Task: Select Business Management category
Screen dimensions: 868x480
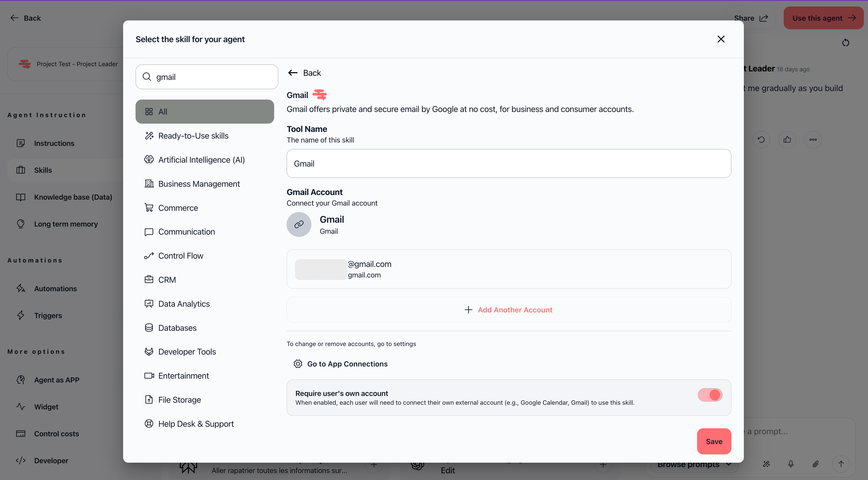Action: point(205,184)
